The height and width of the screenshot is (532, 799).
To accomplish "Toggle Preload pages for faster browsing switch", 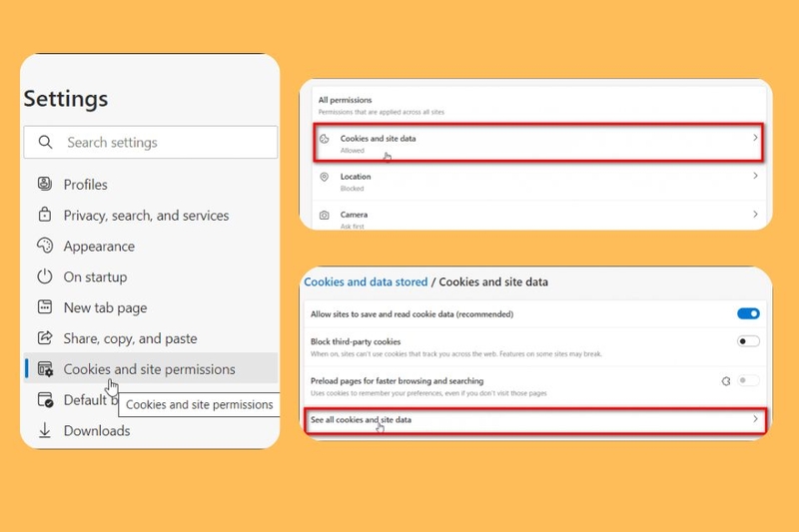I will [748, 380].
